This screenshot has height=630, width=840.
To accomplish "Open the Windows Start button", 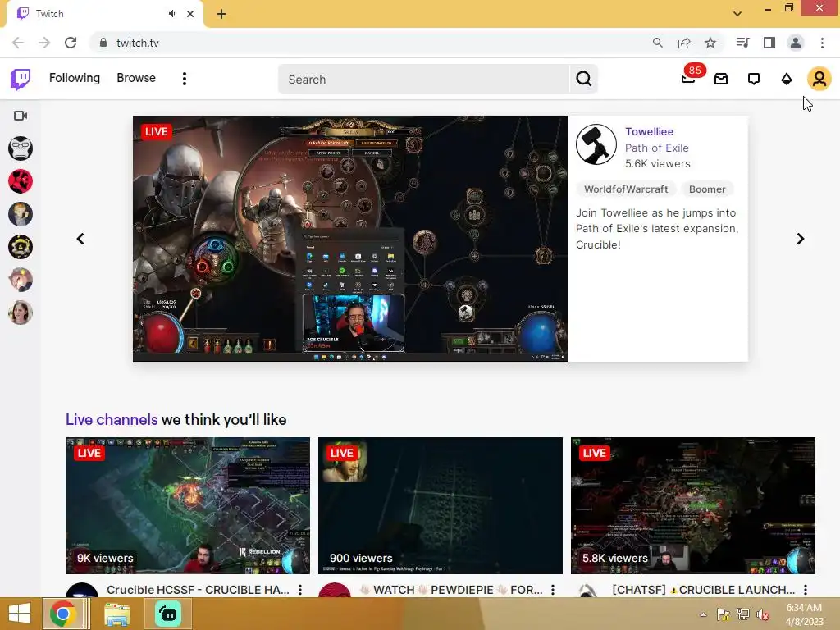I will [20, 614].
